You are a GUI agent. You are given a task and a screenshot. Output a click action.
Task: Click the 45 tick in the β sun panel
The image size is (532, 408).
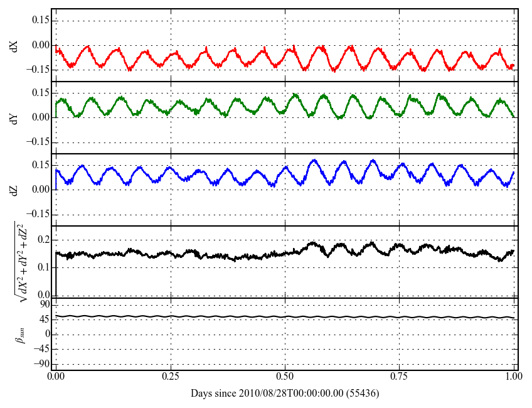click(x=45, y=319)
